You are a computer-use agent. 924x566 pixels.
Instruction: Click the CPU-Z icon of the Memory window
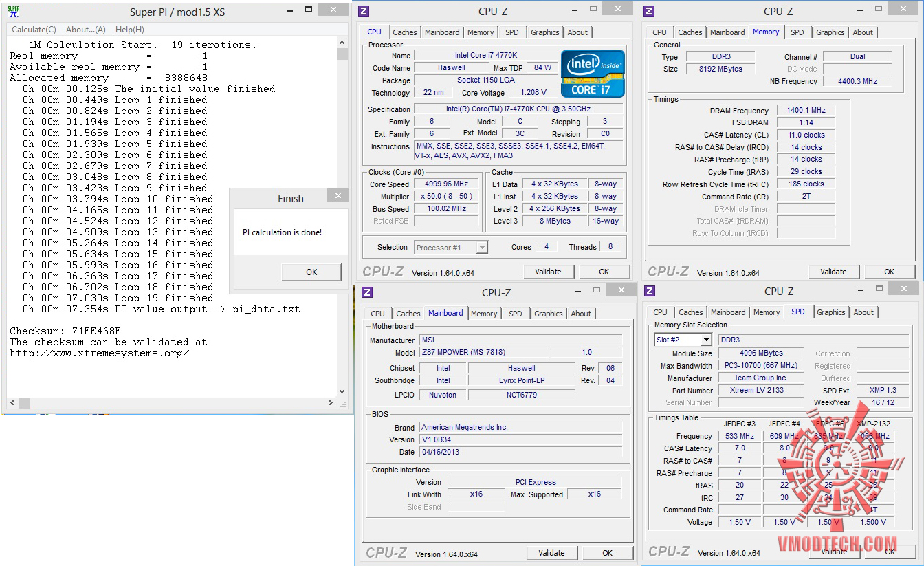click(650, 11)
